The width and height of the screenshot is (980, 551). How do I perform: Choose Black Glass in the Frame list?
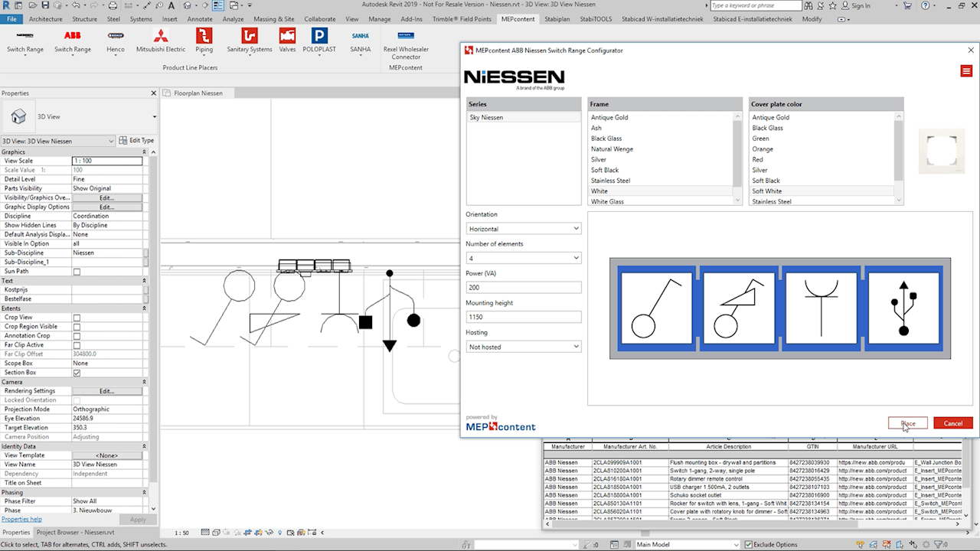point(606,139)
